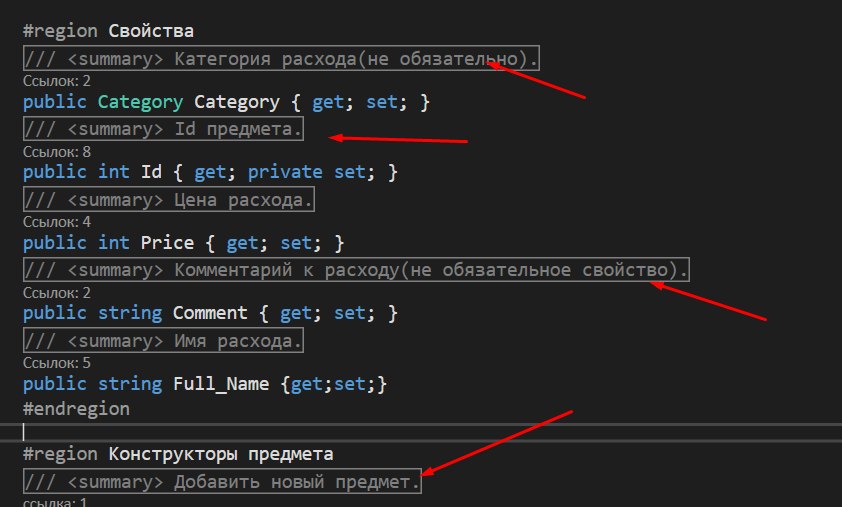The width and height of the screenshot is (842, 507).
Task: Click the 'Full_Name' property name
Action: point(221,384)
